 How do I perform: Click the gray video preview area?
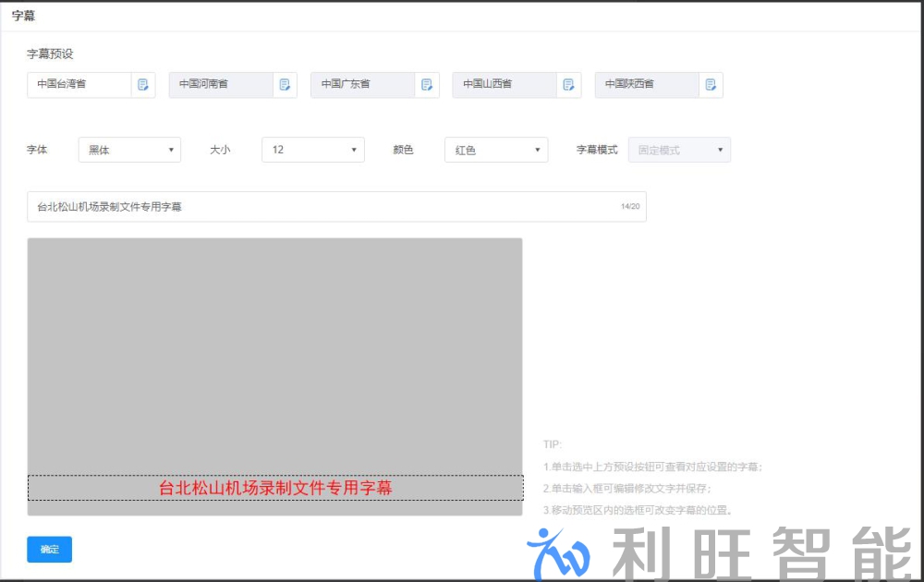point(275,351)
